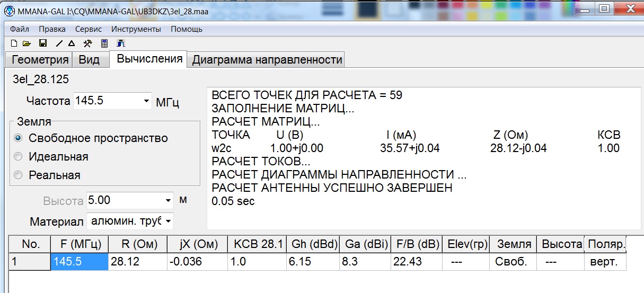Save the antenna file with floppy icon
644x293 pixels.
[43, 43]
